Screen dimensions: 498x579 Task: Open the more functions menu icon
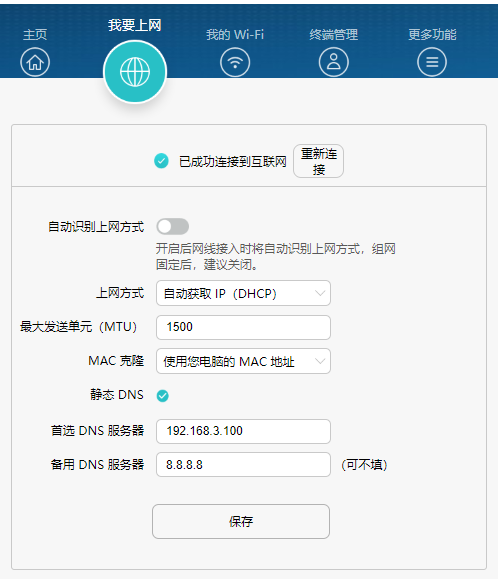pos(432,62)
